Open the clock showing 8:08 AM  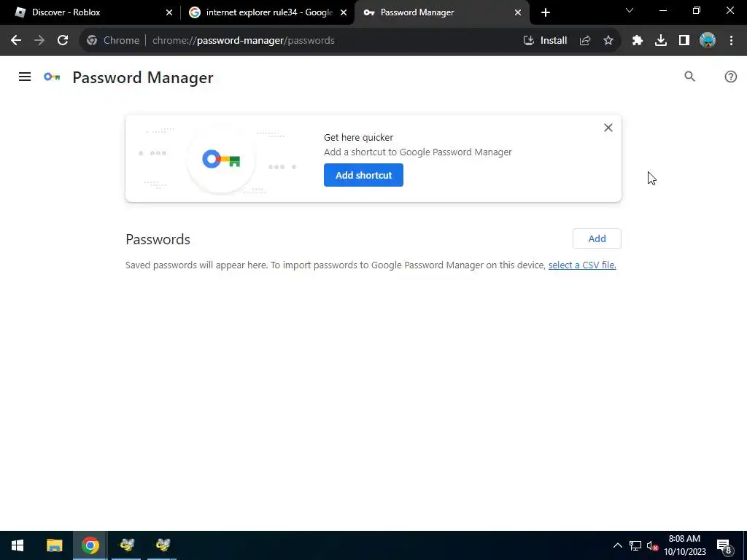point(684,545)
